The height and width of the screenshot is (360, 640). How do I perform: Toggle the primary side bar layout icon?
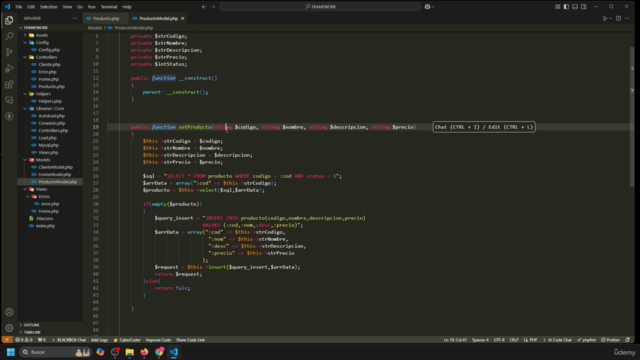point(566,7)
